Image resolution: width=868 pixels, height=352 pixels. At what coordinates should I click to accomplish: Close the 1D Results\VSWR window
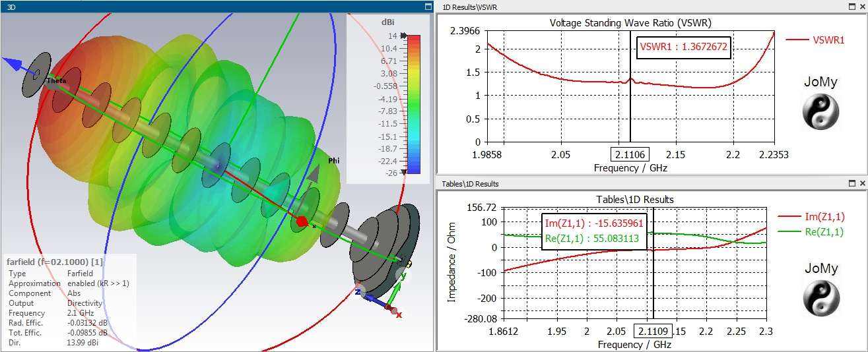[x=861, y=6]
